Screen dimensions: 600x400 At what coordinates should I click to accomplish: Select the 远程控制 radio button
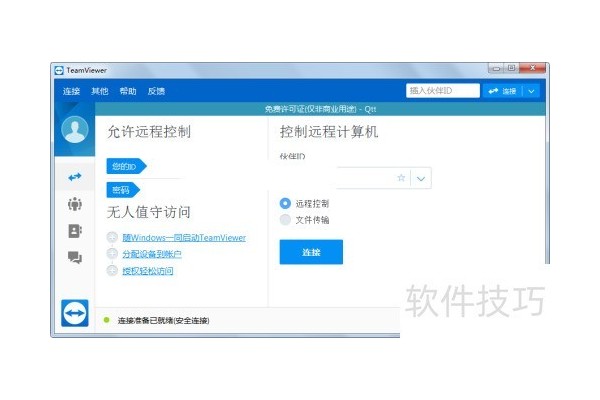click(x=285, y=203)
